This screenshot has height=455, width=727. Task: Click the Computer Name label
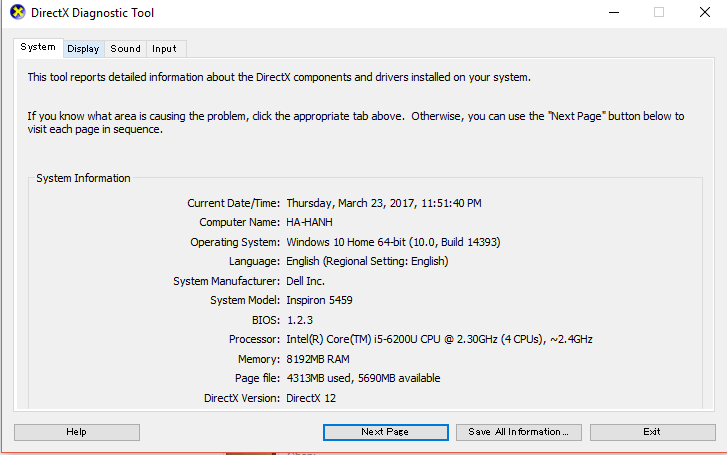[239, 222]
